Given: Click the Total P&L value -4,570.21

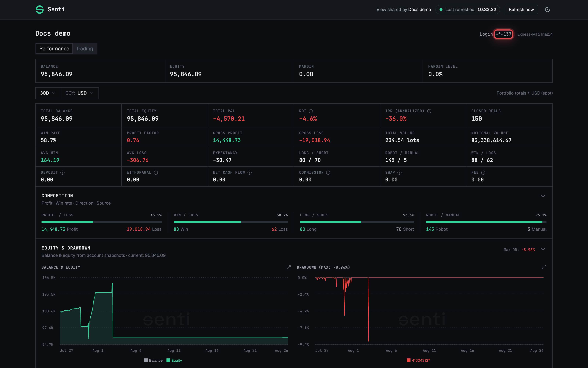Looking at the screenshot, I should pos(229,119).
